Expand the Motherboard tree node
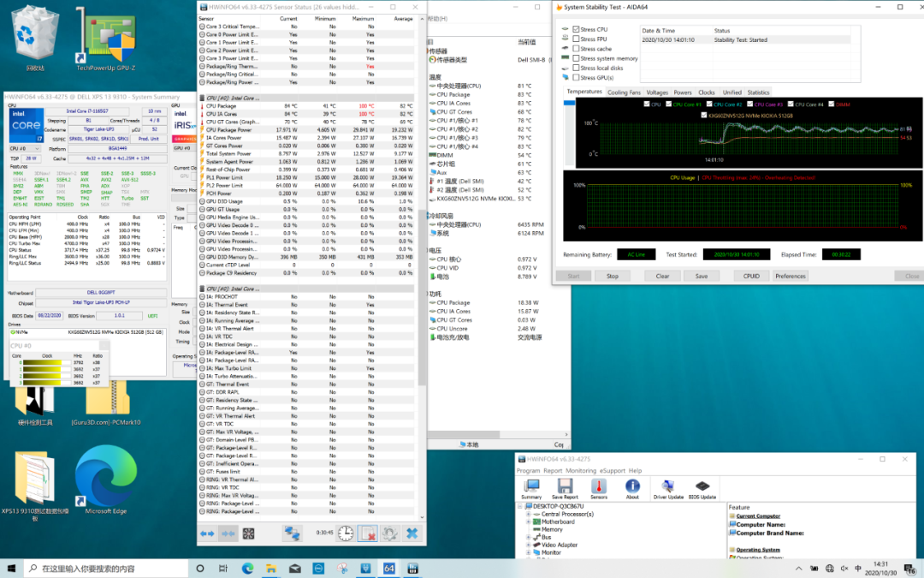The height and width of the screenshot is (578, 924). (529, 521)
